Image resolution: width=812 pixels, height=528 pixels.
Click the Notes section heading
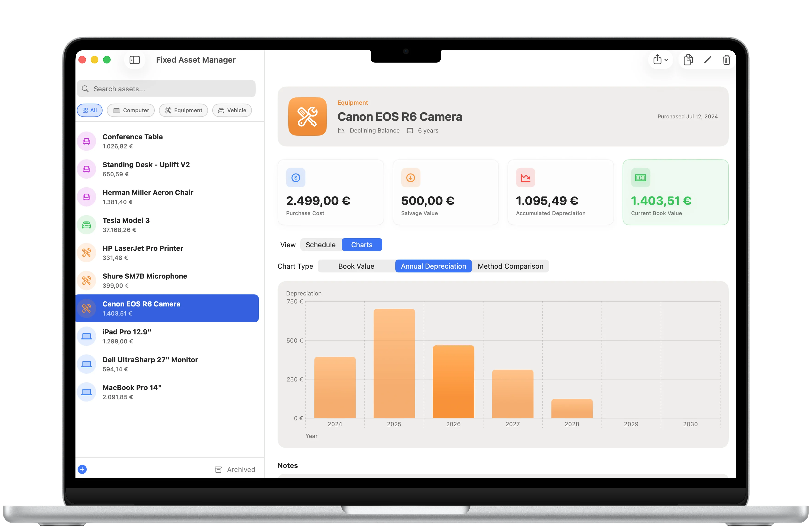click(288, 466)
